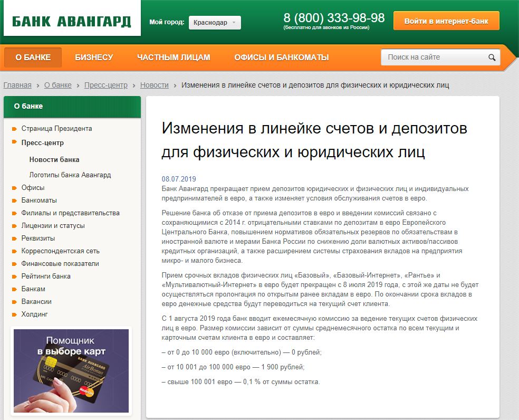
Task: Open Страница Президента in sidebar
Action: (56, 129)
